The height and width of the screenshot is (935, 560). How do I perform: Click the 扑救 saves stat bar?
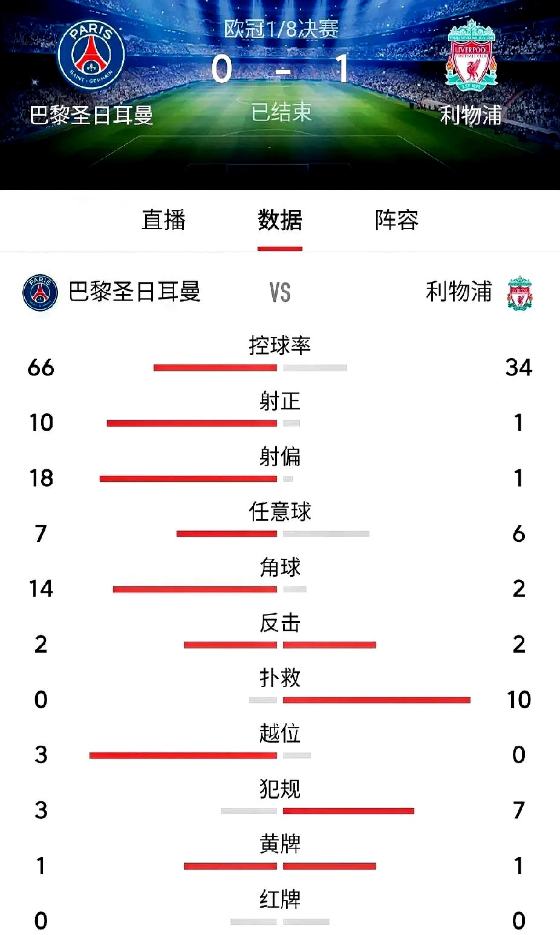point(360,700)
